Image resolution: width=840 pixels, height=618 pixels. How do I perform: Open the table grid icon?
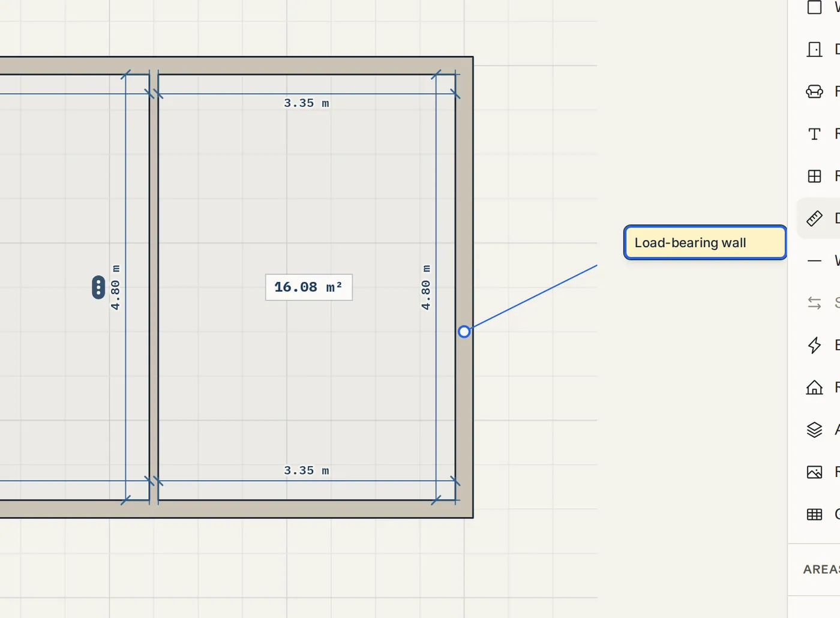pos(814,514)
